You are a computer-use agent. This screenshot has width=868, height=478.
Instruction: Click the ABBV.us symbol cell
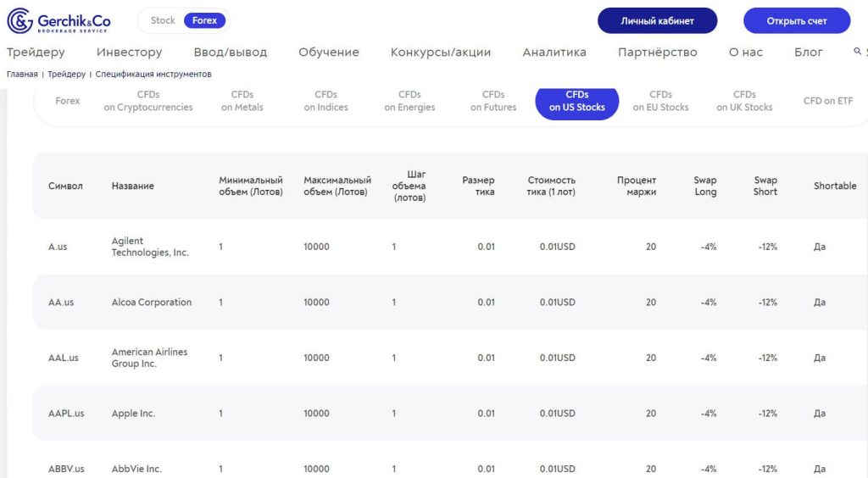(66, 470)
